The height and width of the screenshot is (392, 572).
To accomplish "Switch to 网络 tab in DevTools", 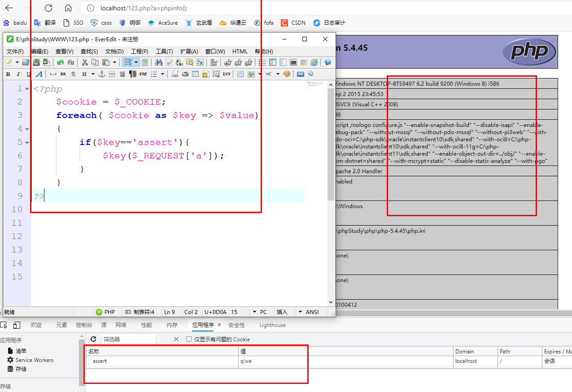I will click(x=121, y=325).
